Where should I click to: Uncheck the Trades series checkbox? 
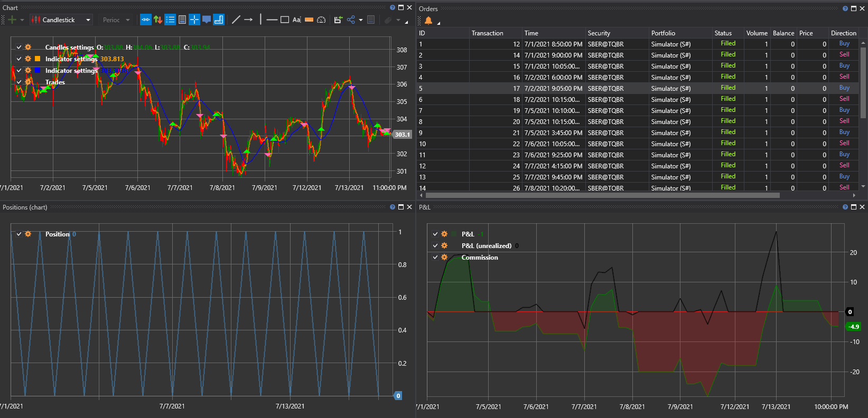coord(19,82)
